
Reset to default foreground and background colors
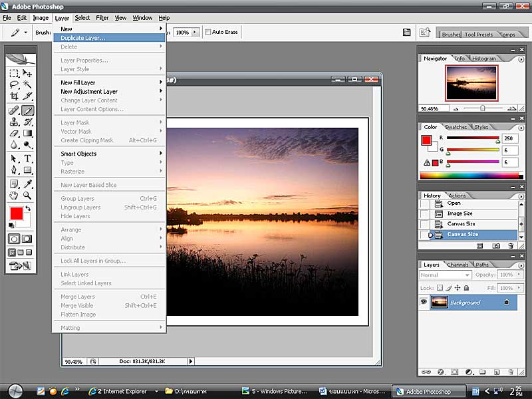point(11,225)
